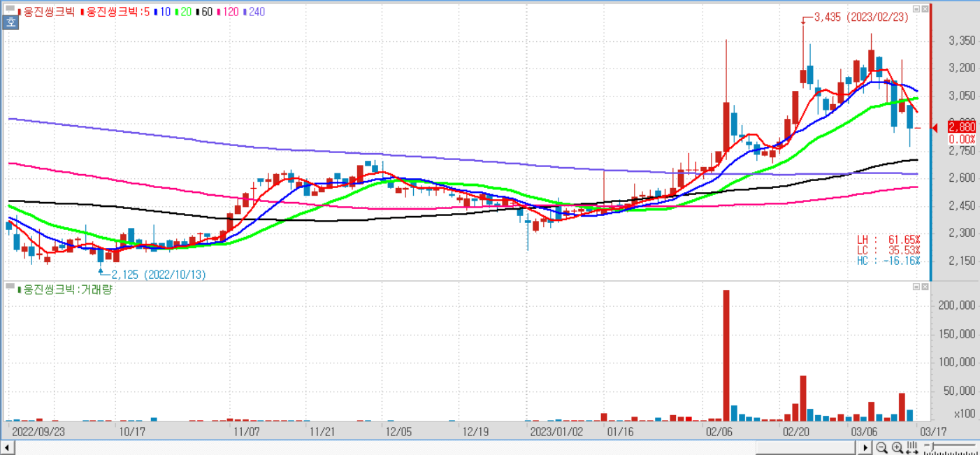Select the 240-day moving average legend
This screenshot has width=980, height=455.
click(254, 12)
